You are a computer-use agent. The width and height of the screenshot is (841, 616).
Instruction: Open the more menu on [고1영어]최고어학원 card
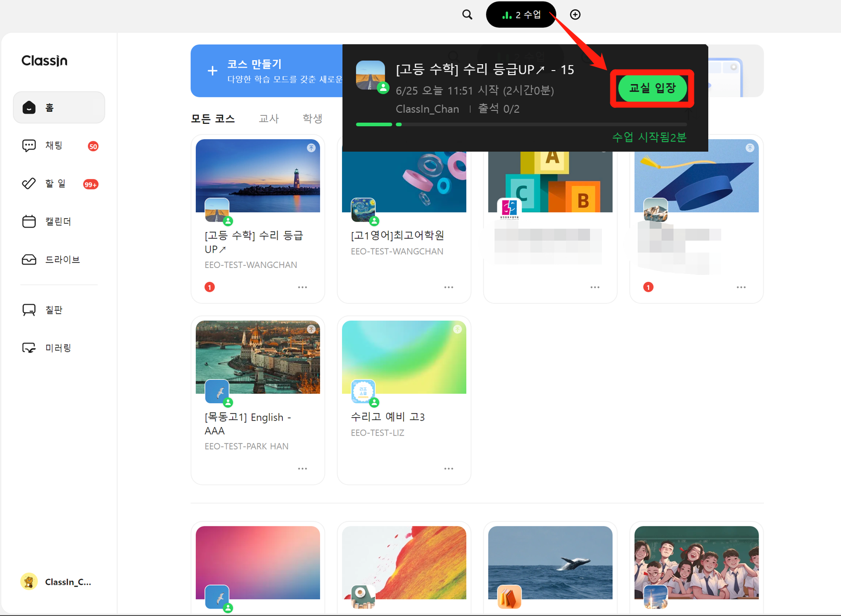point(448,287)
